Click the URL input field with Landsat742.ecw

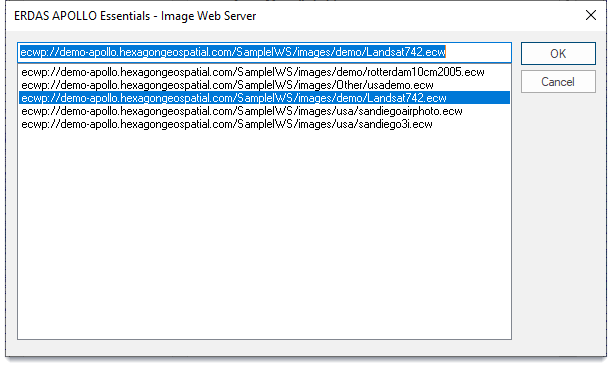point(264,52)
